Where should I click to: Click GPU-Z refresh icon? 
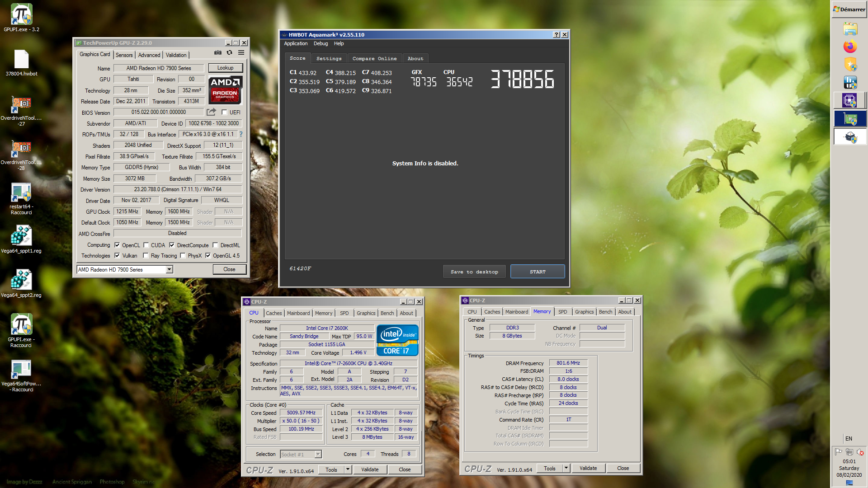tap(230, 53)
